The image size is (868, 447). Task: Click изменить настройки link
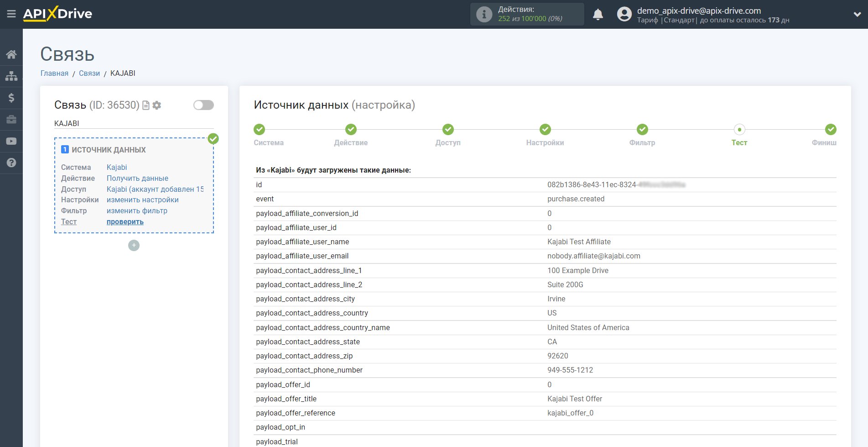(143, 200)
